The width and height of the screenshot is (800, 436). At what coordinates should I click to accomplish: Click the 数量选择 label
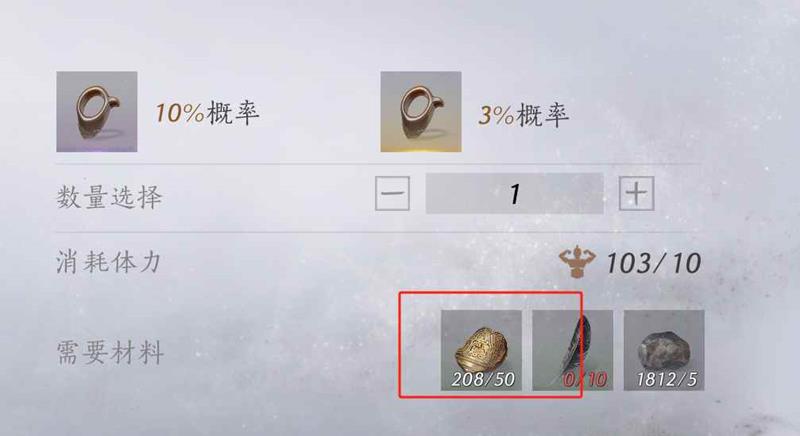click(109, 197)
